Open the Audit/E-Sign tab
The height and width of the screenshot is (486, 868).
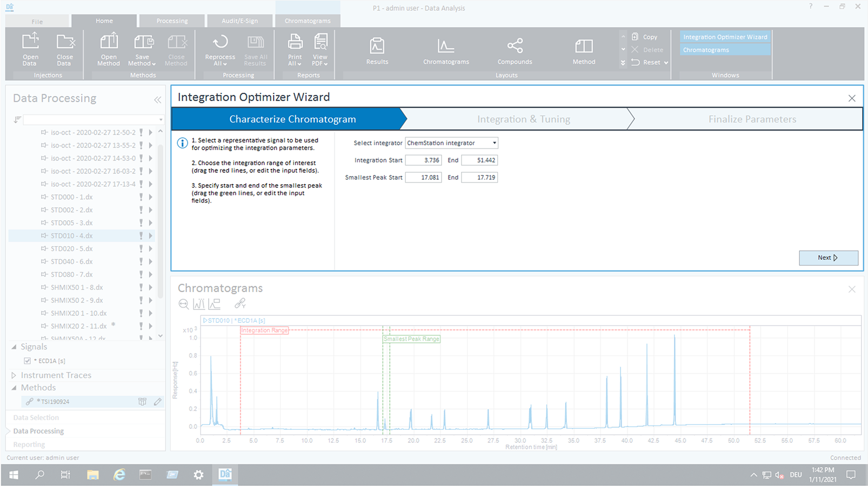tap(239, 21)
